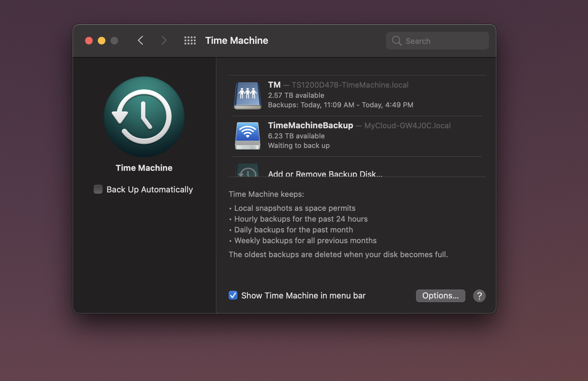Click the large Time Machine clock icon

144,117
